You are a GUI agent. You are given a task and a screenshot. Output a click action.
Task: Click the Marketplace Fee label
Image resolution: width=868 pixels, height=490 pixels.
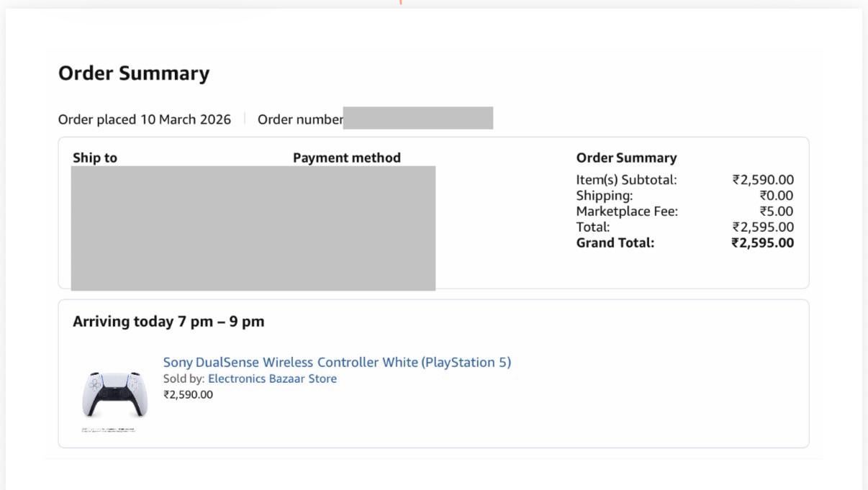point(627,212)
